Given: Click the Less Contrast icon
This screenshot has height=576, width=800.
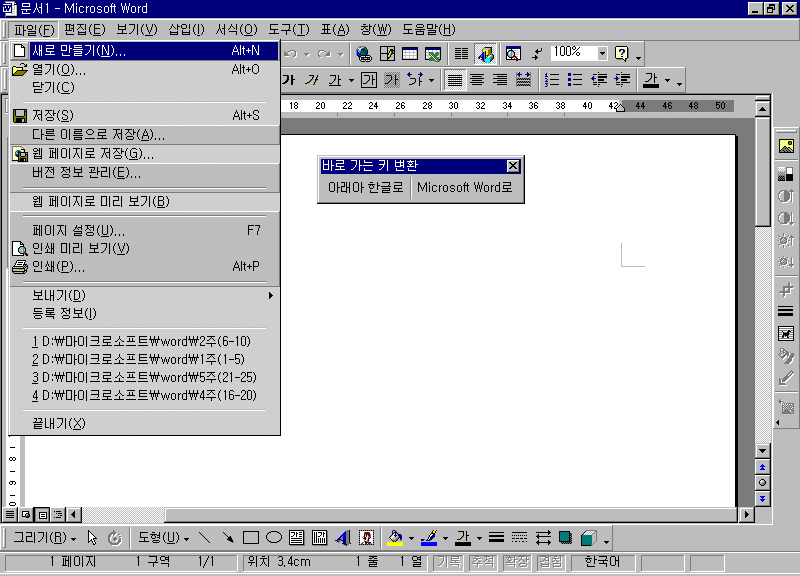Looking at the screenshot, I should click(x=786, y=218).
